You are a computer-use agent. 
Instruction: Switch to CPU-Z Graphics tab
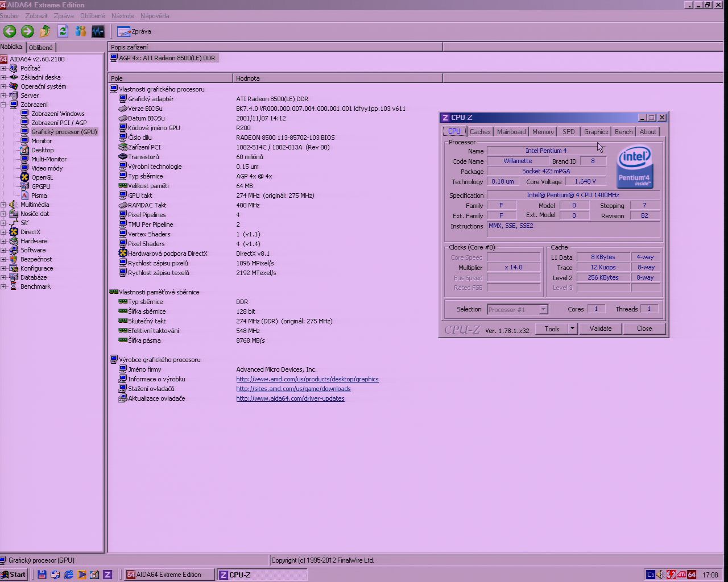(x=596, y=132)
